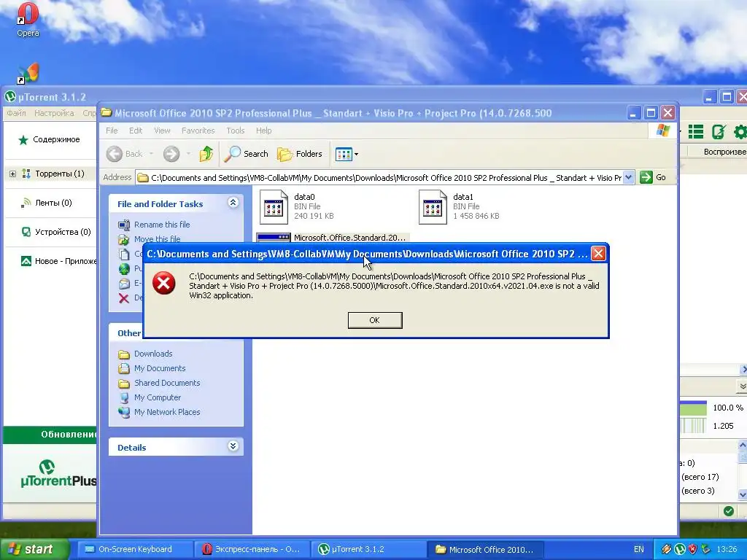Open Downloads under Other Places
The image size is (747, 560).
153,354
